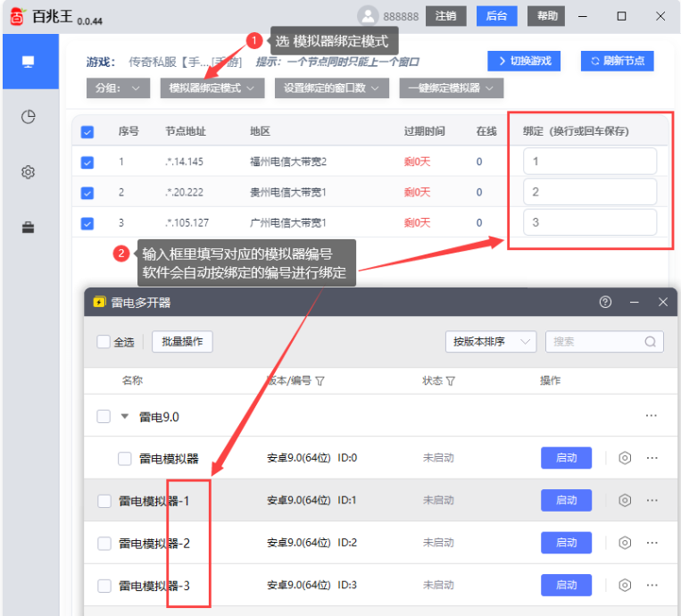Uncheck node row 1 福州电信大带宽2

87,162
